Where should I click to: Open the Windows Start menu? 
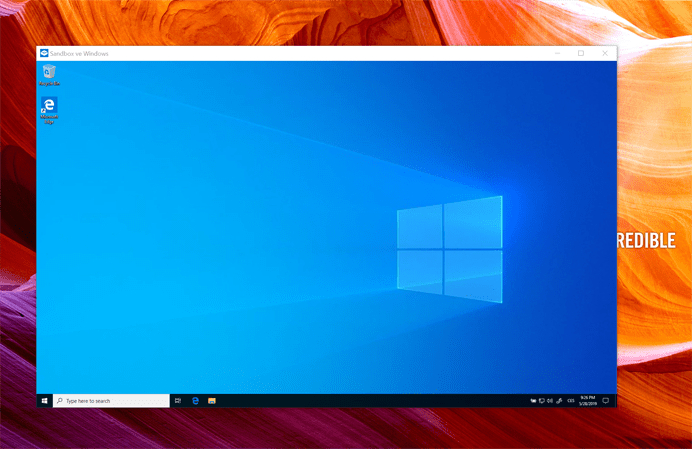click(45, 400)
